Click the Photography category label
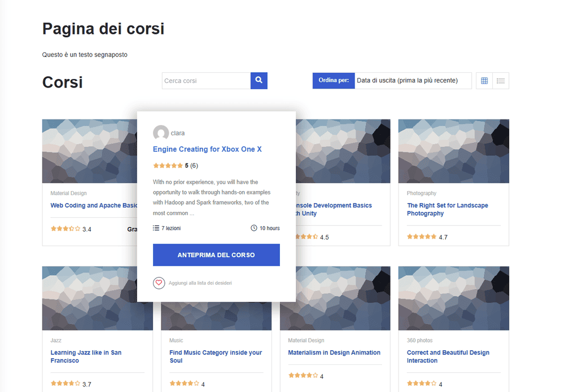This screenshot has height=392, width=578. click(421, 193)
